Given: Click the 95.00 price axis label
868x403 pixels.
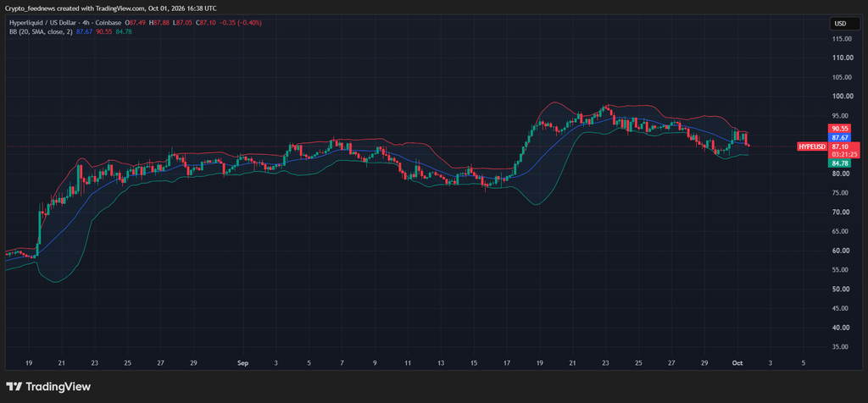Looking at the screenshot, I should (841, 116).
